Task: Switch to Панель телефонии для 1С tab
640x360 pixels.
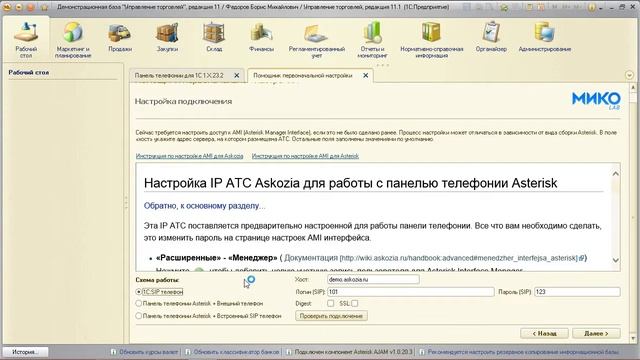Action: pos(179,76)
